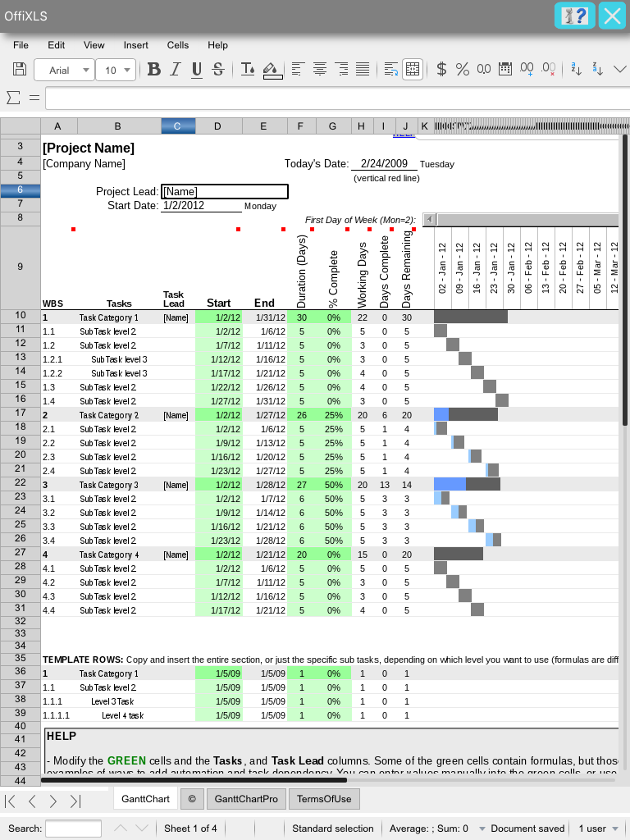The width and height of the screenshot is (630, 840).
Task: Switch to the GanttChartPro sheet tab
Action: coord(246,799)
